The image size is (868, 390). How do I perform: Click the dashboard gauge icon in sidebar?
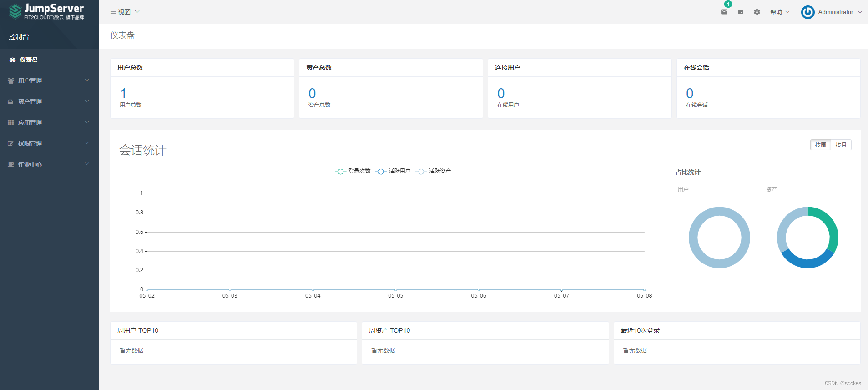pyautogui.click(x=13, y=60)
